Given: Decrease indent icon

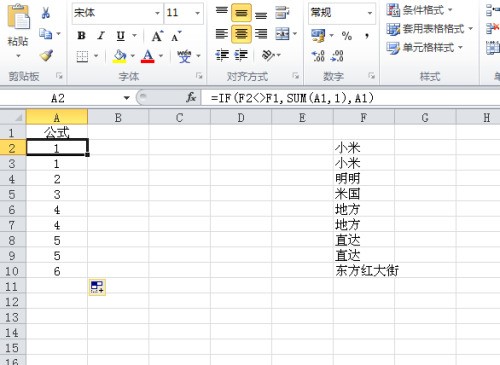Looking at the screenshot, I should coord(222,55).
